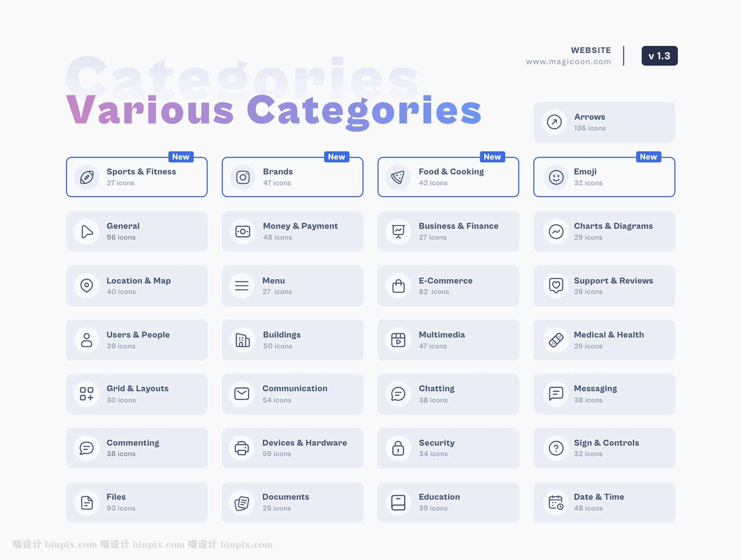Click the New badge on Brands card

click(x=336, y=157)
